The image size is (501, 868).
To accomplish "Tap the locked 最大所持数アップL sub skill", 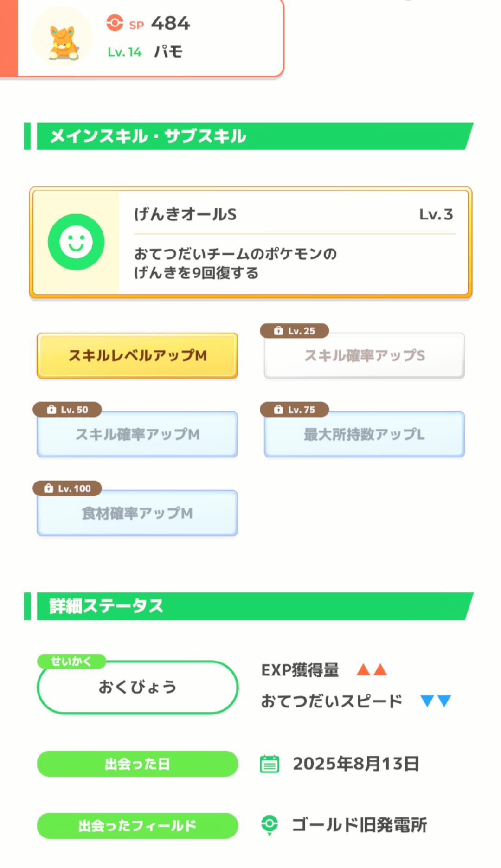I will [364, 435].
